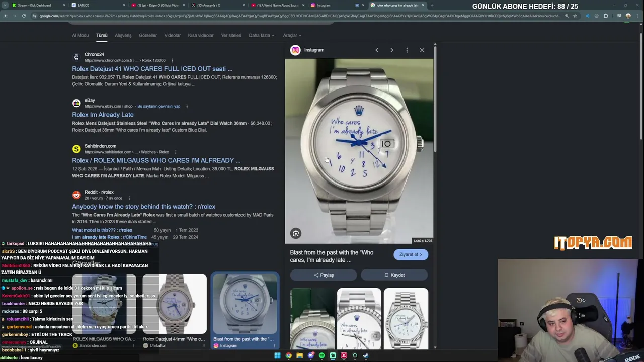
Task: Open more options for Sahibinden result
Action: [176, 152]
